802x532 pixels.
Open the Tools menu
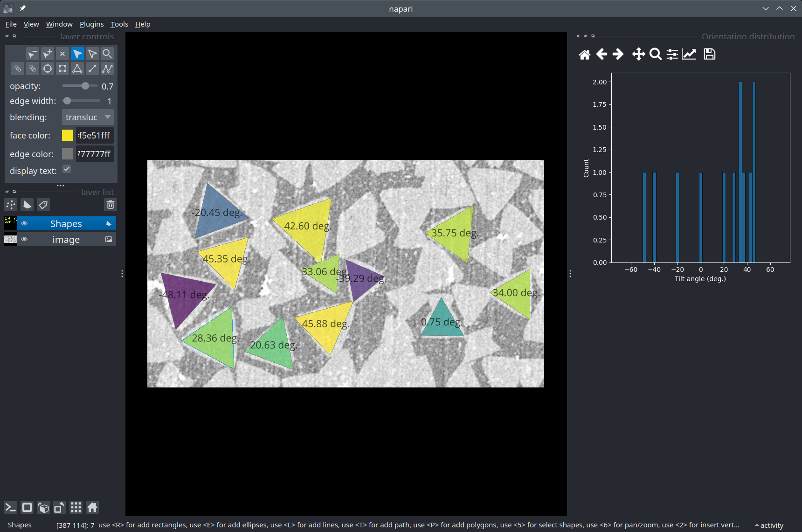(x=119, y=24)
